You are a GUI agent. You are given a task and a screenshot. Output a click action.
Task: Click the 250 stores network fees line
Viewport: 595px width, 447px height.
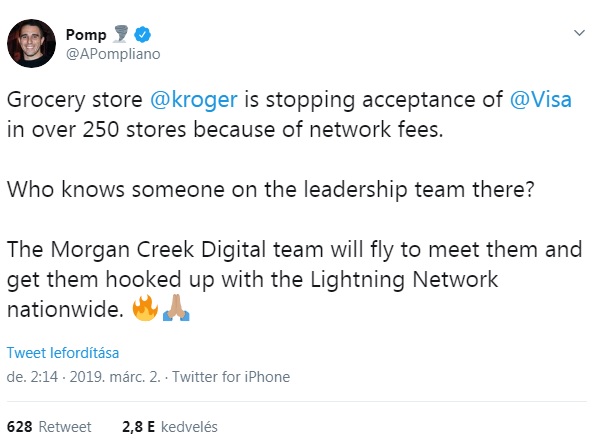tap(225, 129)
